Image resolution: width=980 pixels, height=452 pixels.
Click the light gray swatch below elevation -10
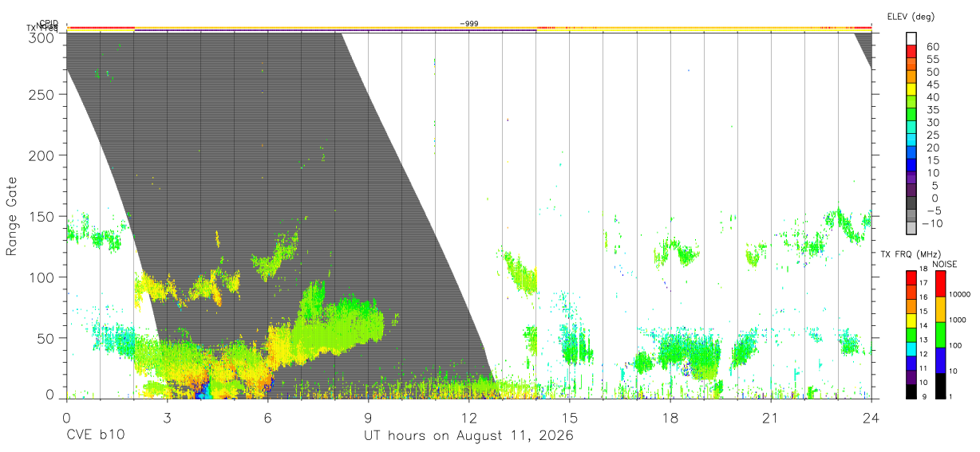(x=911, y=230)
